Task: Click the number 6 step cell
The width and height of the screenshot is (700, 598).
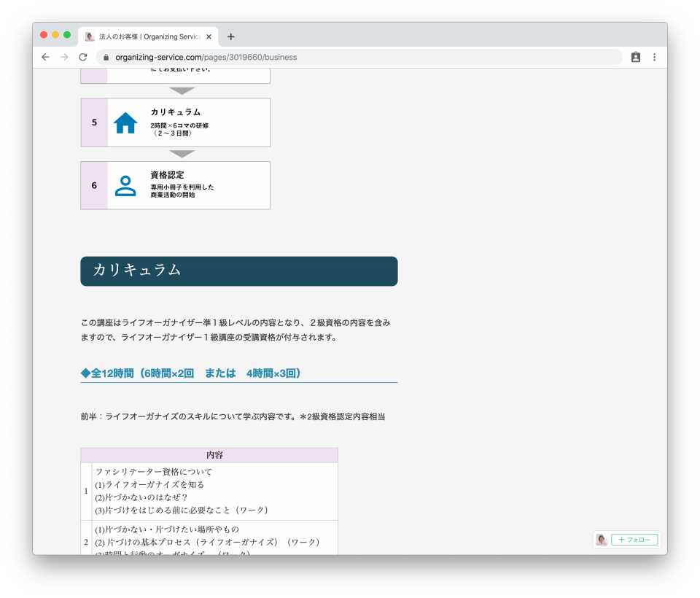Action: tap(94, 185)
